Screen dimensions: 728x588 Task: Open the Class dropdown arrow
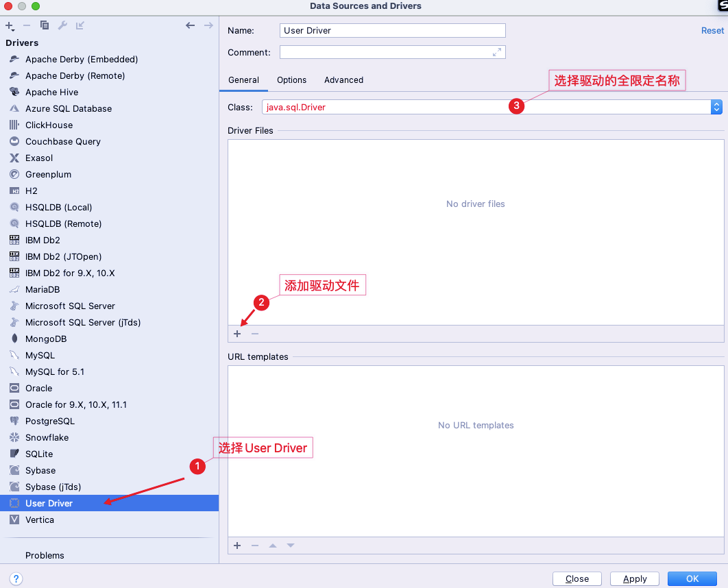tap(716, 107)
